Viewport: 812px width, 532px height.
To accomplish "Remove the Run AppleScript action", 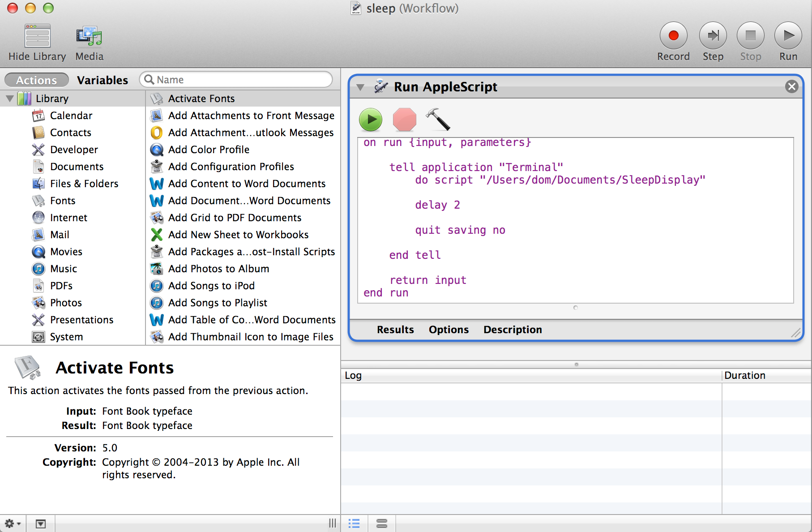I will click(x=791, y=86).
